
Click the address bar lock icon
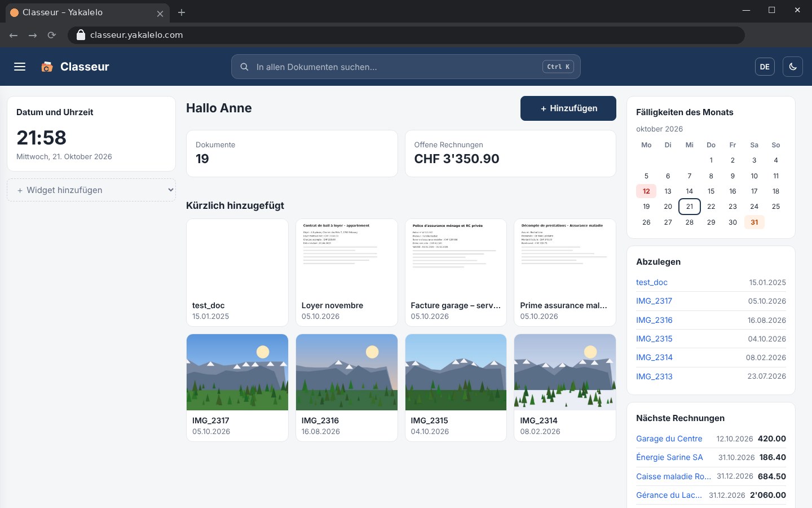81,35
